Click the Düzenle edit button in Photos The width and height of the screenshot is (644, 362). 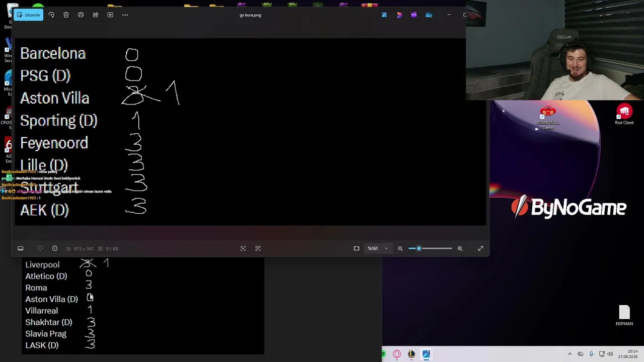tap(28, 15)
